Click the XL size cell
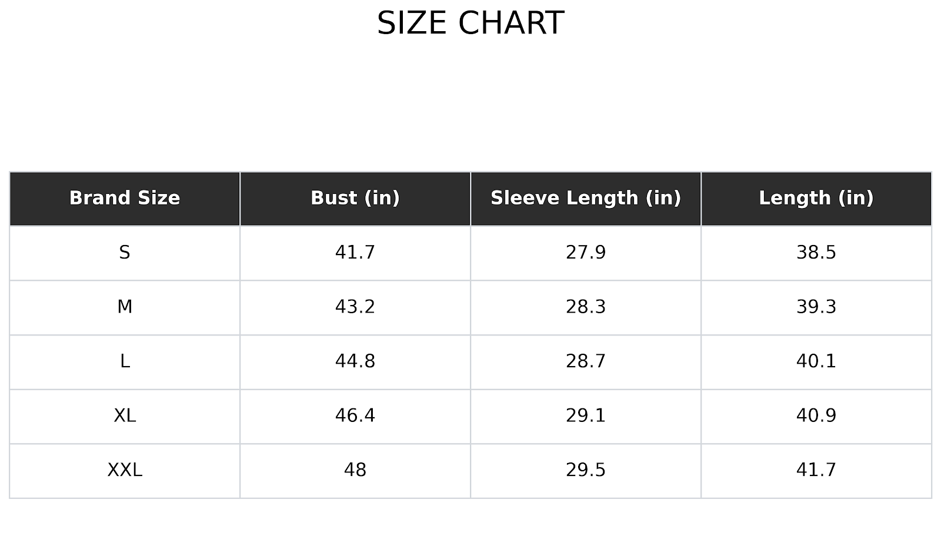Image resolution: width=941 pixels, height=560 pixels. point(125,416)
